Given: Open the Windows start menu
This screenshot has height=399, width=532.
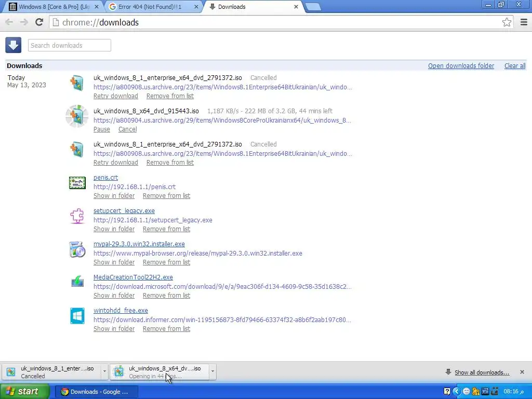Looking at the screenshot, I should [25, 391].
